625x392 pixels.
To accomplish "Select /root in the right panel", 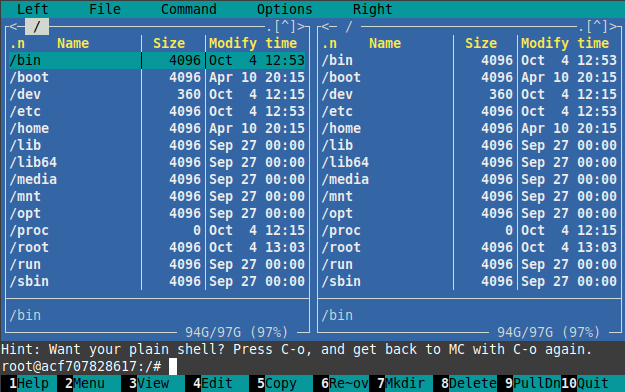I will [x=469, y=247].
